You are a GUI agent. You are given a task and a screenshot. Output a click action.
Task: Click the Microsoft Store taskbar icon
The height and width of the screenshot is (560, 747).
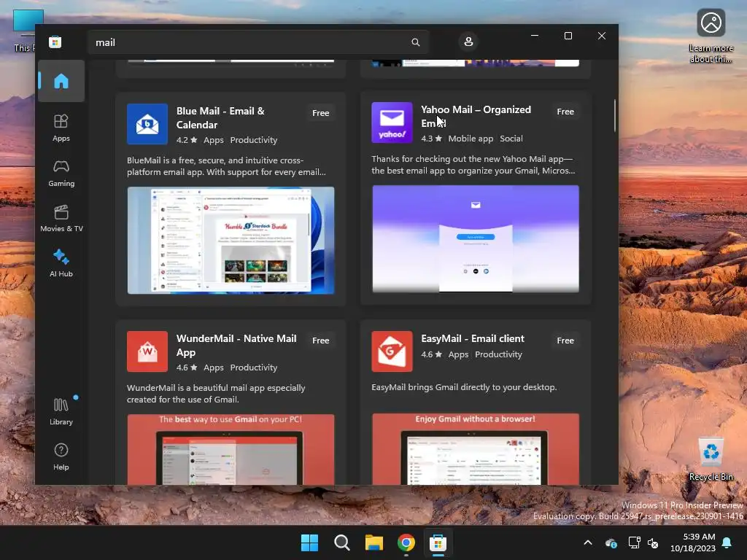coord(438,542)
